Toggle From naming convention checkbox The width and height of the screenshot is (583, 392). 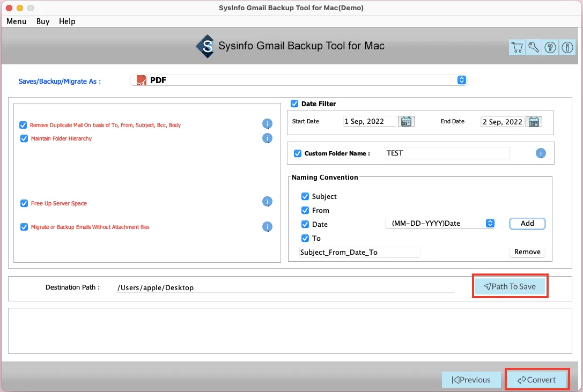pos(305,210)
